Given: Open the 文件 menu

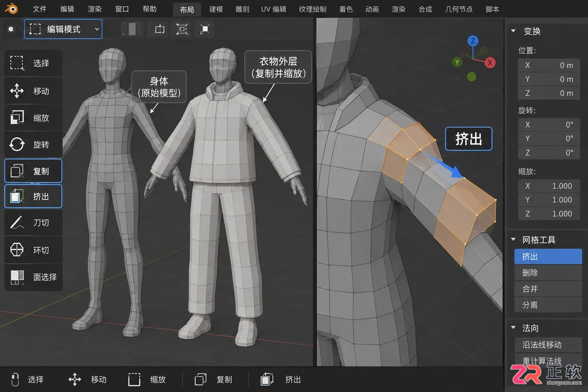Looking at the screenshot, I should pyautogui.click(x=40, y=9).
